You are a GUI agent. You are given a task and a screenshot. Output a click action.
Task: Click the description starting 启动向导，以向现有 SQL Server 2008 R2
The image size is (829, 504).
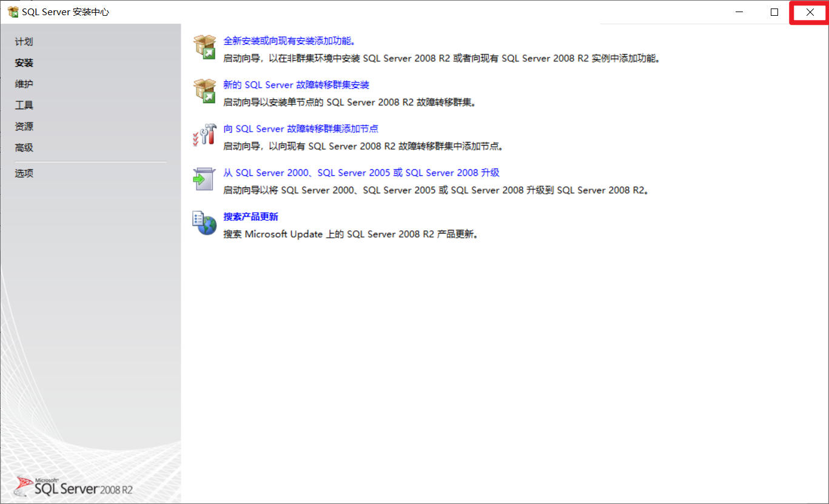click(364, 146)
